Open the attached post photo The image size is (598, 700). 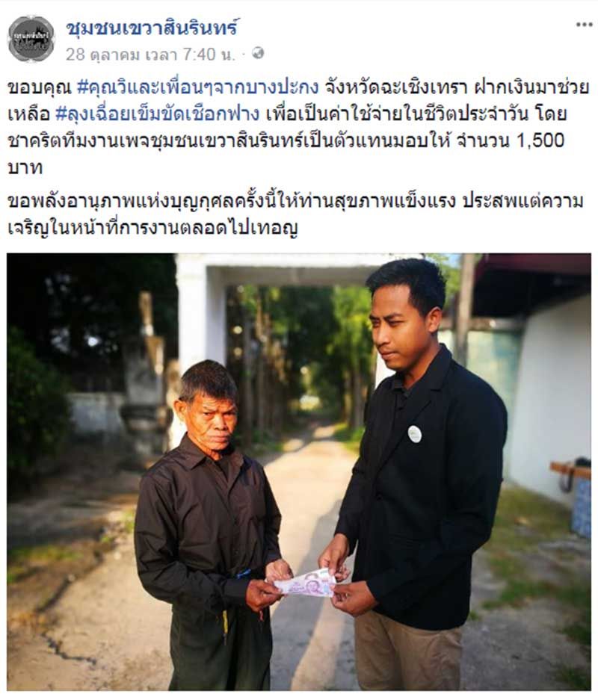coord(299,471)
